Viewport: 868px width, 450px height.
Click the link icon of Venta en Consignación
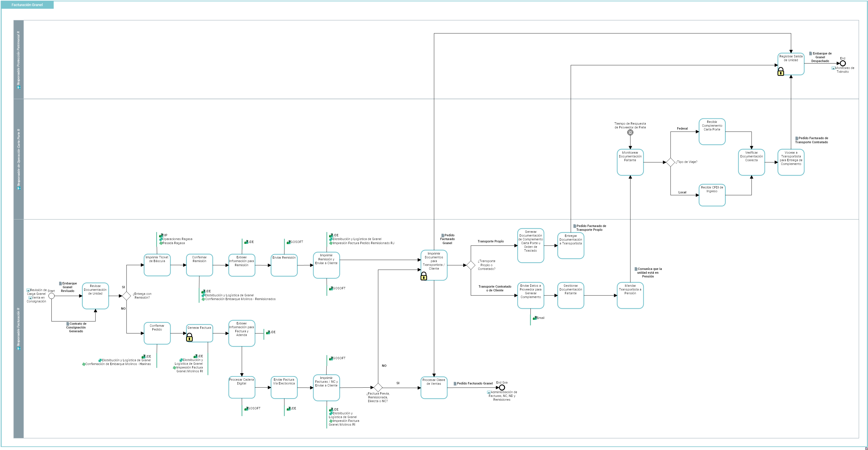30,298
